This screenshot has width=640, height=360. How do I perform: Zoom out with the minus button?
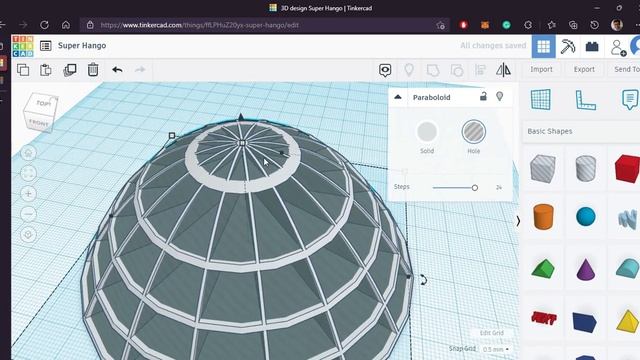(x=28, y=214)
